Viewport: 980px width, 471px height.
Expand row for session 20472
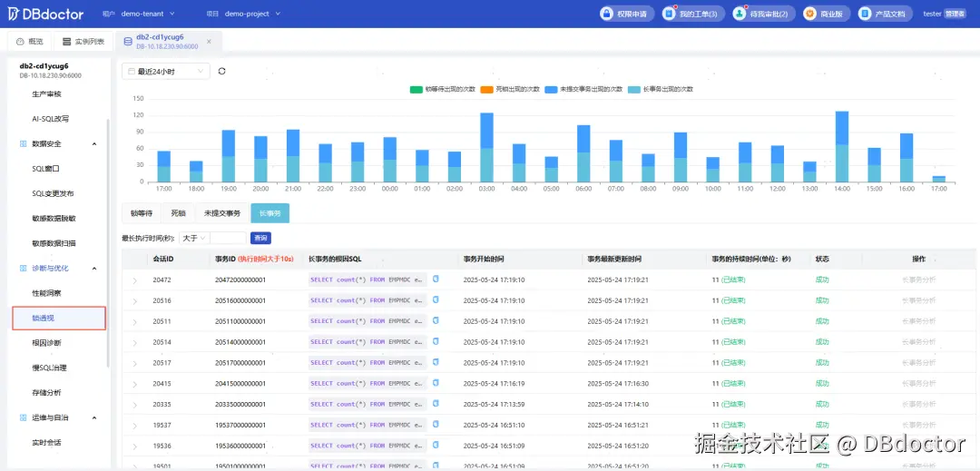pyautogui.click(x=134, y=280)
